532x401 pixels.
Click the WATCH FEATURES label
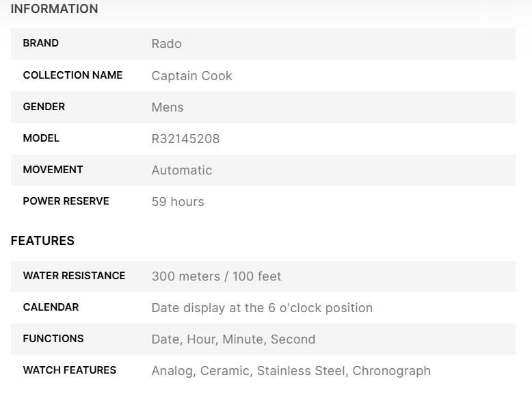pos(70,370)
